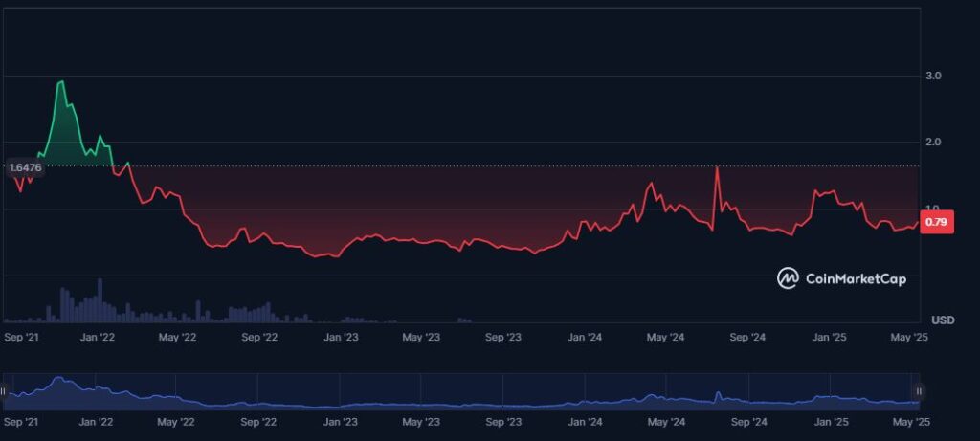Click the small spike in the navigator mini chart
Viewport: 980px width, 441px height.
click(x=717, y=393)
